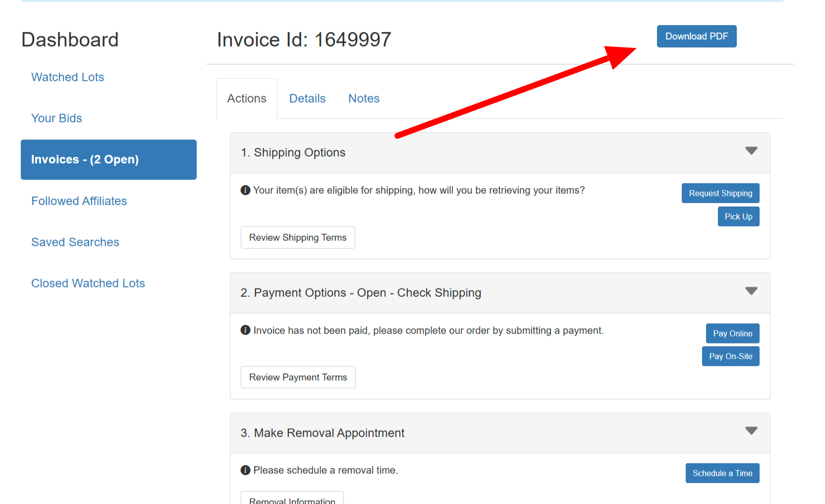Go to Watched Lots in sidebar
The image size is (825, 504).
[x=67, y=77]
